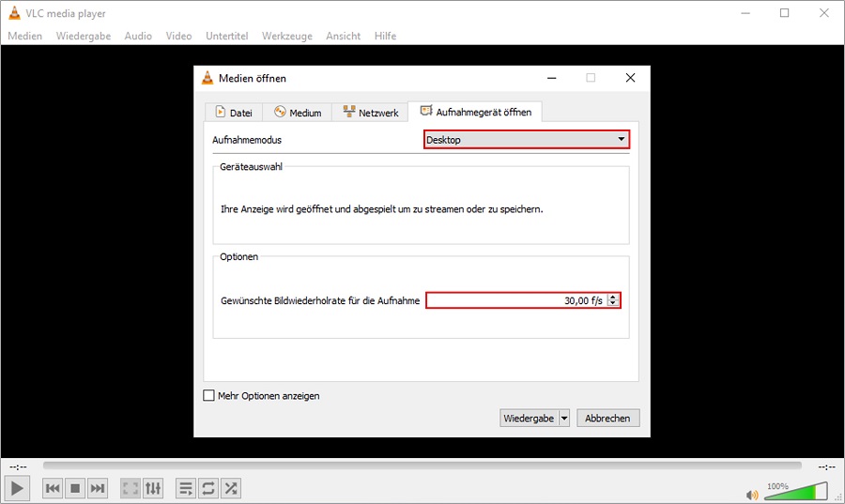This screenshot has height=504, width=845.
Task: Click the Previous track button
Action: tap(53, 488)
